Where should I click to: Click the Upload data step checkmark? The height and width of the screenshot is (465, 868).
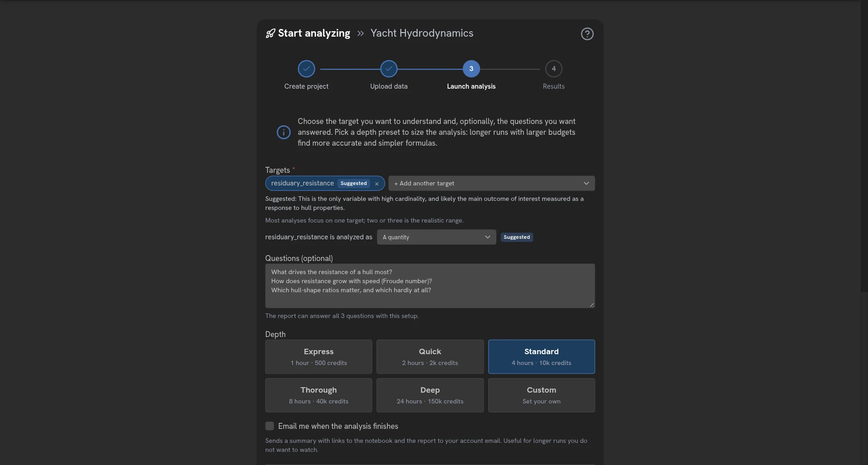(389, 69)
